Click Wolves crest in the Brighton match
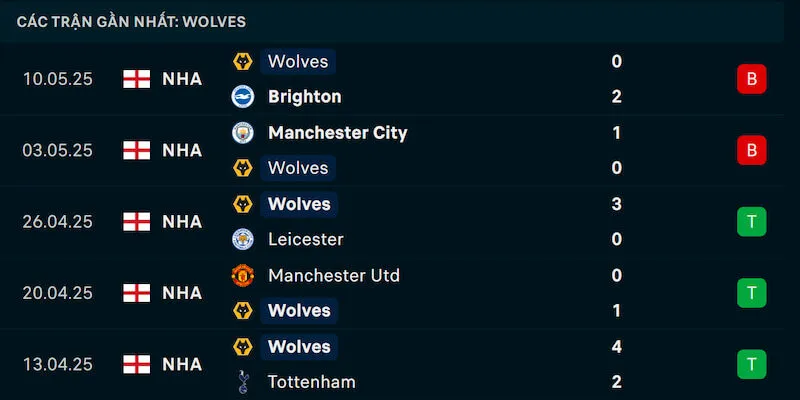Image resolution: width=800 pixels, height=400 pixels. pos(242,62)
